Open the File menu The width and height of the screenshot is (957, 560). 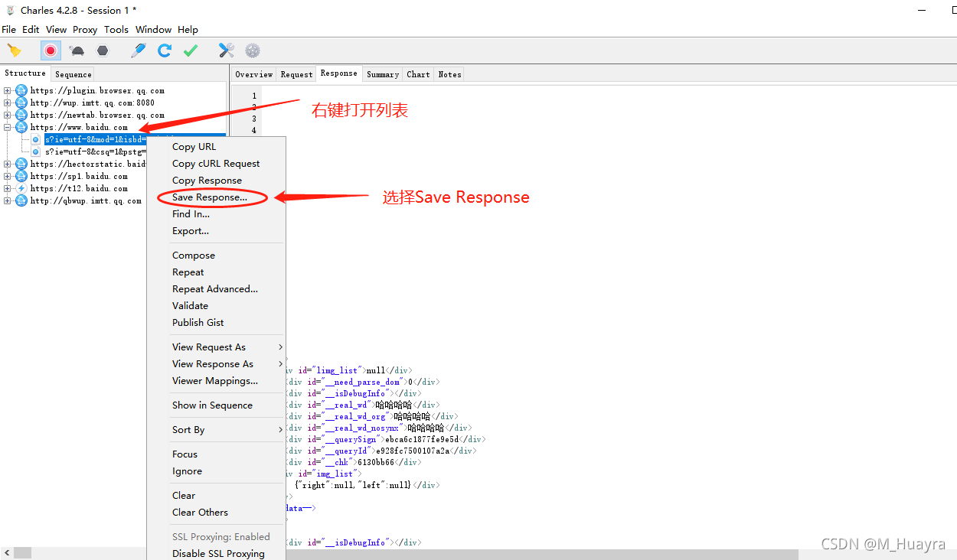tap(9, 30)
